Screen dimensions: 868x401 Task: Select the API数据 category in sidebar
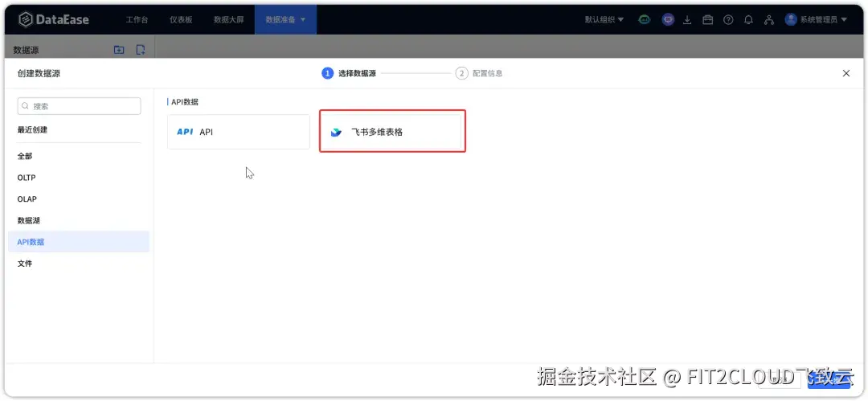tap(79, 242)
